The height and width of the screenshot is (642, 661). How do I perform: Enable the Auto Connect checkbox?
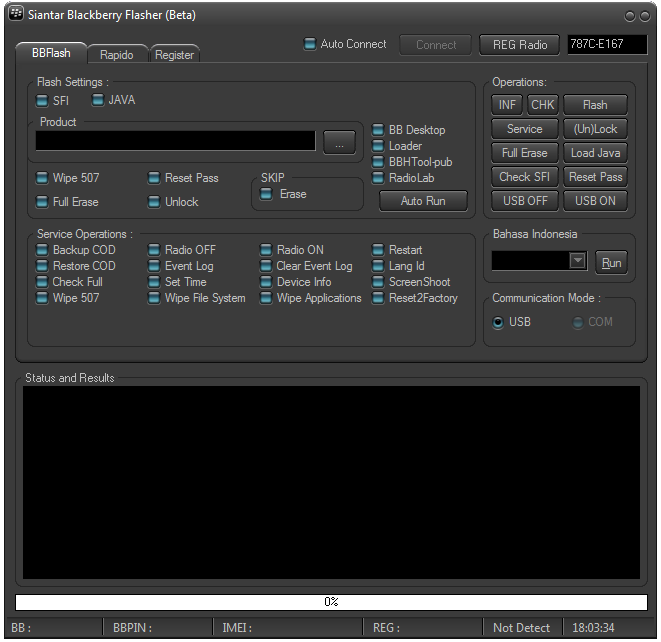pos(310,44)
